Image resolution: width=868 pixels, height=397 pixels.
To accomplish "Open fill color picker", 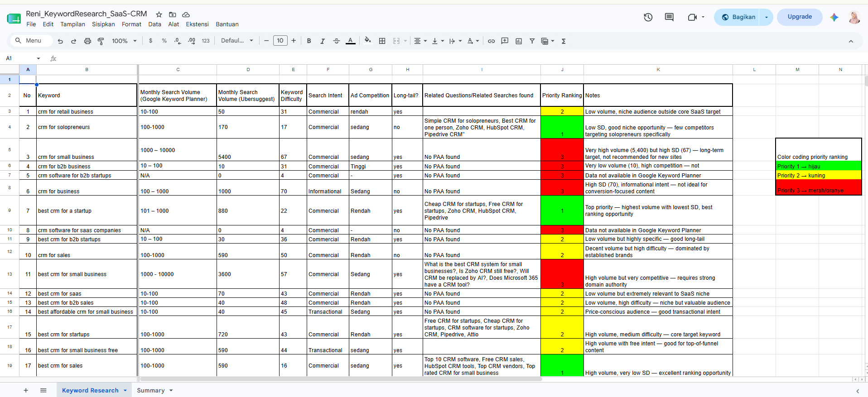I will [x=367, y=41].
